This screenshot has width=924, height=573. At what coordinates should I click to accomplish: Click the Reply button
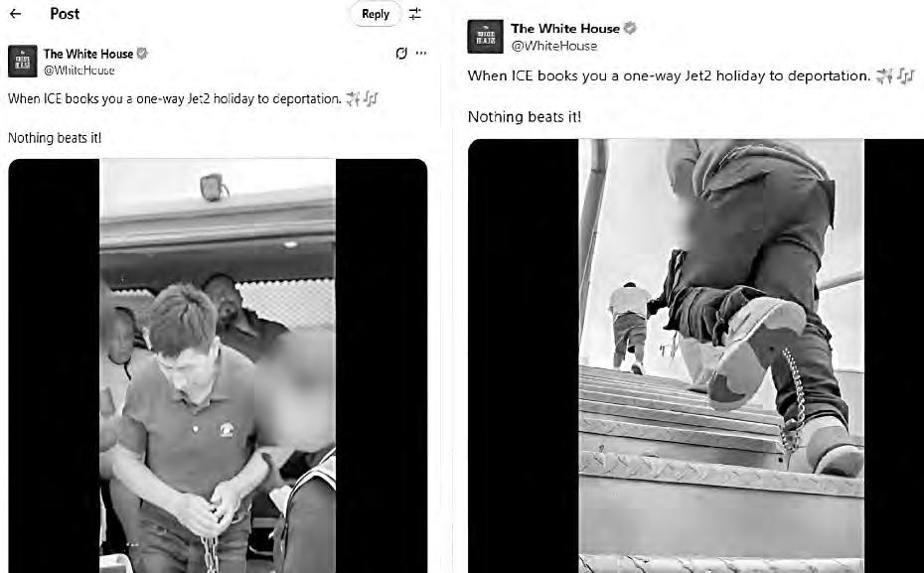click(376, 14)
